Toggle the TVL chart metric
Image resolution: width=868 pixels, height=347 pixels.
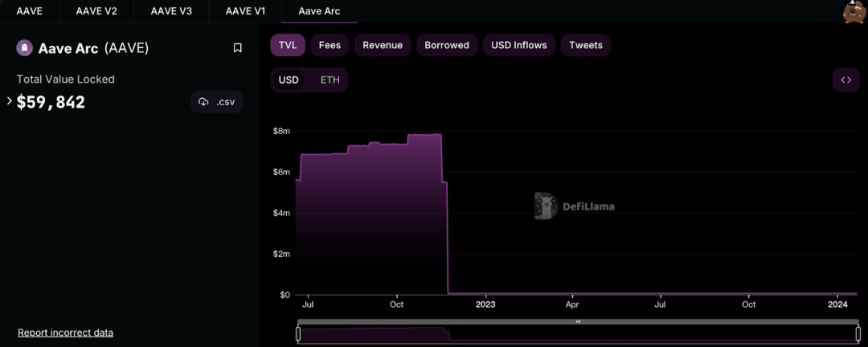tap(288, 45)
